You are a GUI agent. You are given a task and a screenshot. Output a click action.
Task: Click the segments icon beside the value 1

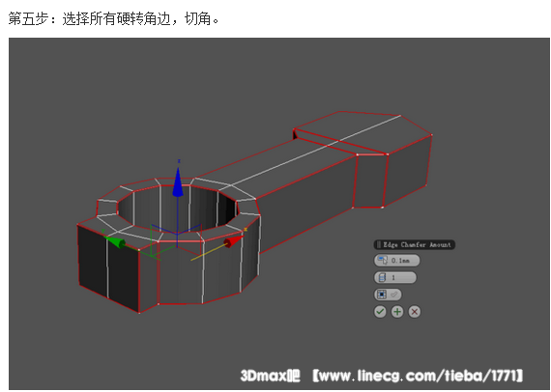pyautogui.click(x=382, y=278)
